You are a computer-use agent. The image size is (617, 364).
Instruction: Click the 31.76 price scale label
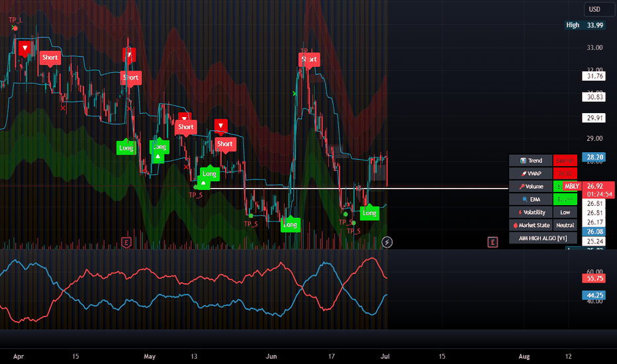click(x=594, y=76)
